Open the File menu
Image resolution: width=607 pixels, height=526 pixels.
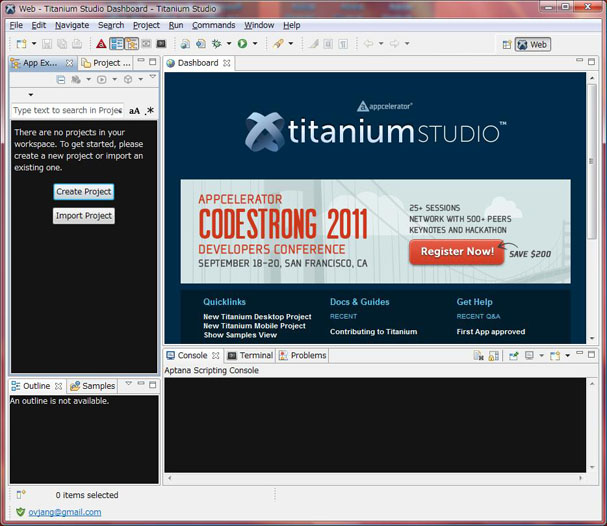(x=16, y=25)
